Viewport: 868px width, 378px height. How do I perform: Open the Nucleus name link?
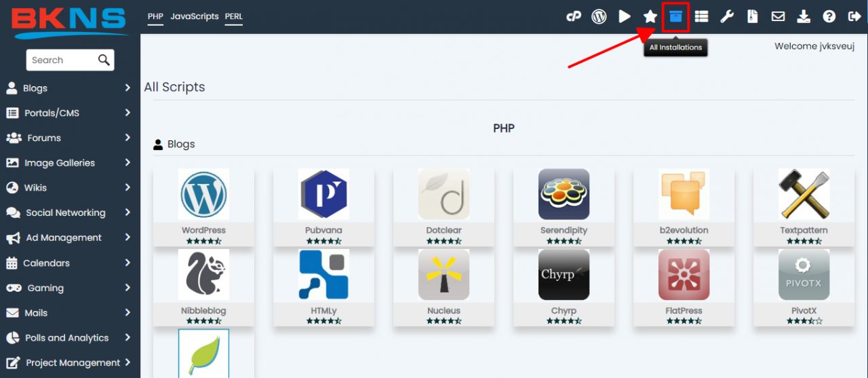pos(443,311)
